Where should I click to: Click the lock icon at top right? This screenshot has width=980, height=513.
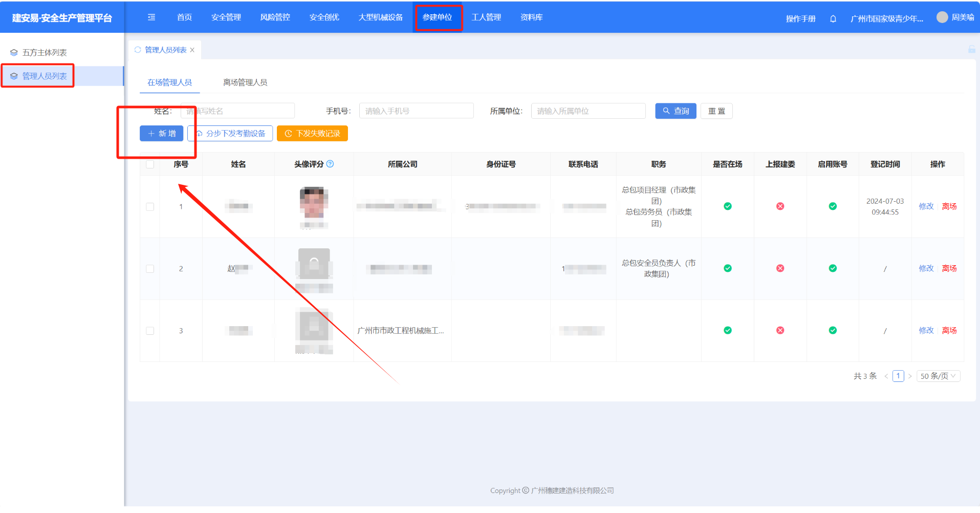(x=971, y=49)
